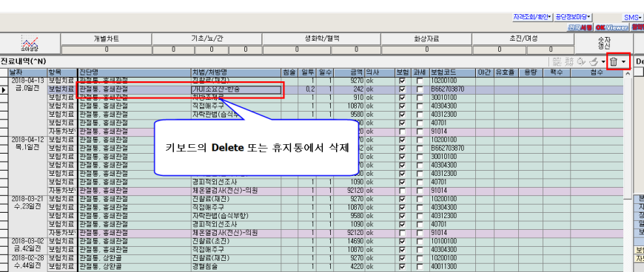This screenshot has height=272, width=644.
Task: Click the 첩수 column header
Action: point(597,72)
